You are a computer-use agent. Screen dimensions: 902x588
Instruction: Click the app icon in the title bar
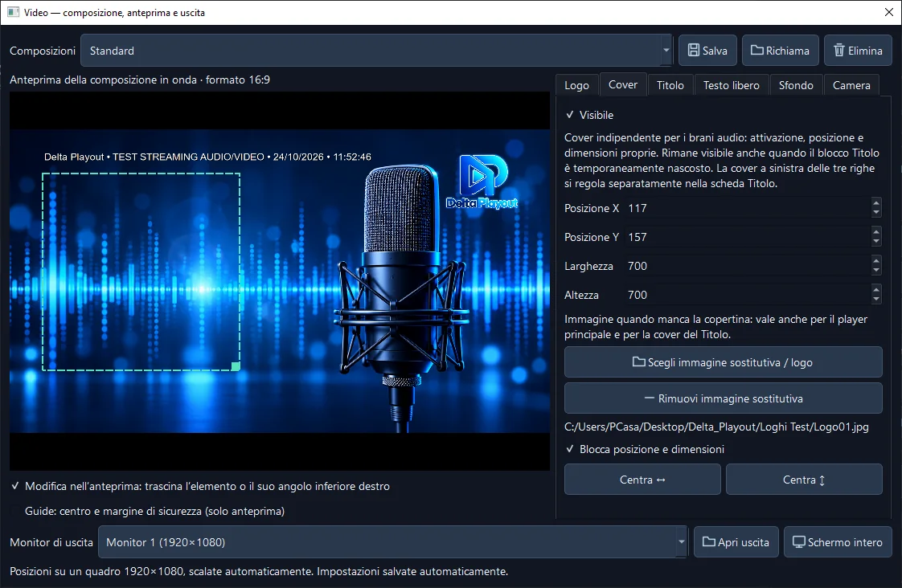point(13,12)
